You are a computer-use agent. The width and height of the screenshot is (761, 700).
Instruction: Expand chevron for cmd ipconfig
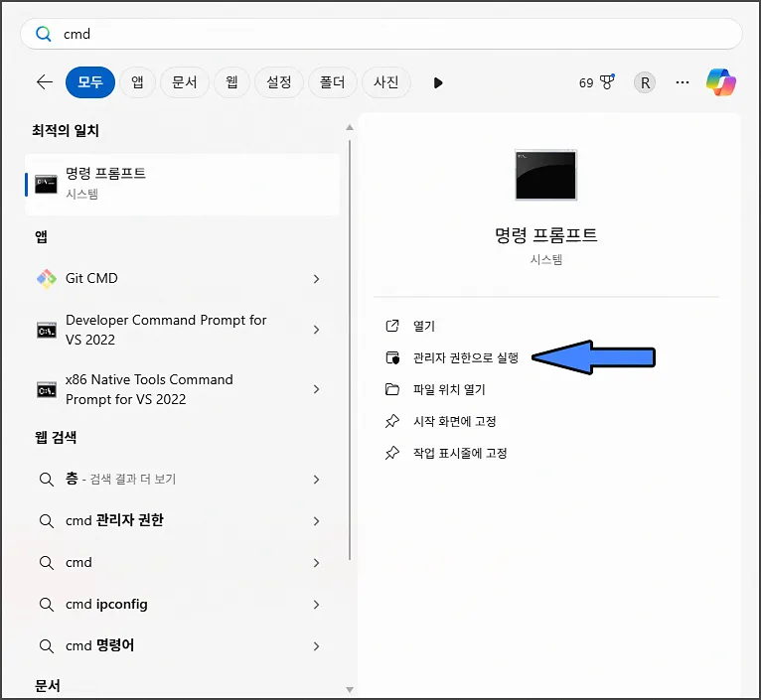point(317,605)
